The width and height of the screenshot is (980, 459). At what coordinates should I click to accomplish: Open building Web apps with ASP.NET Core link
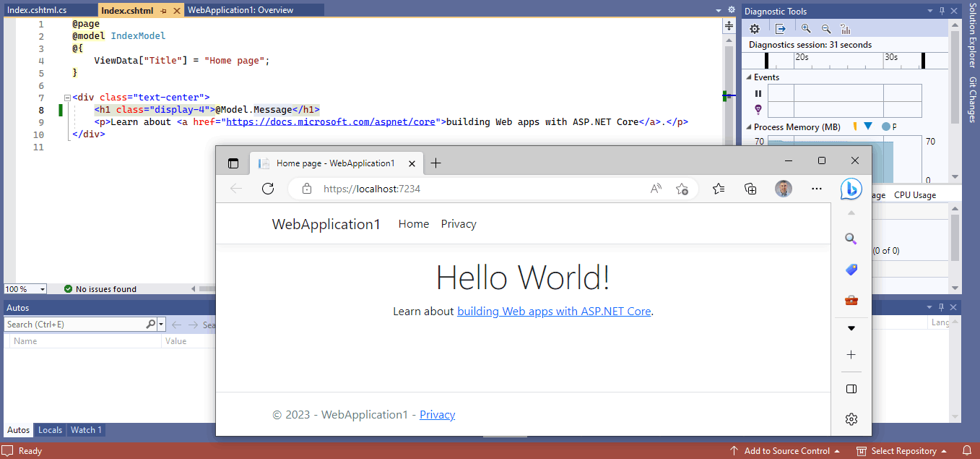pyautogui.click(x=554, y=312)
